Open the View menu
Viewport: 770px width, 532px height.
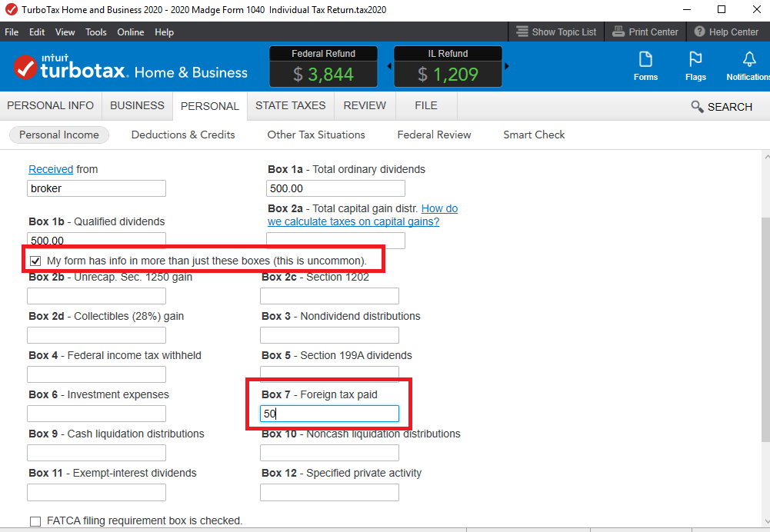click(x=65, y=32)
